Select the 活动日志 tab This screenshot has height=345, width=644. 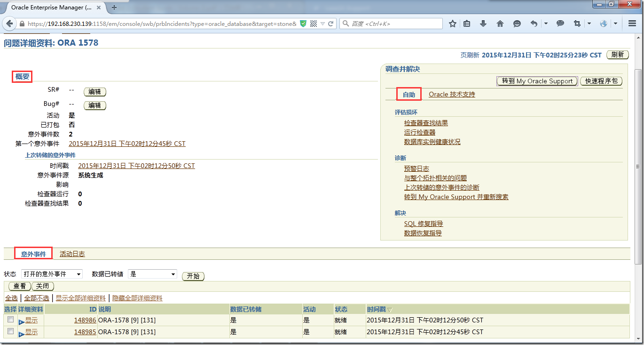[x=72, y=254]
